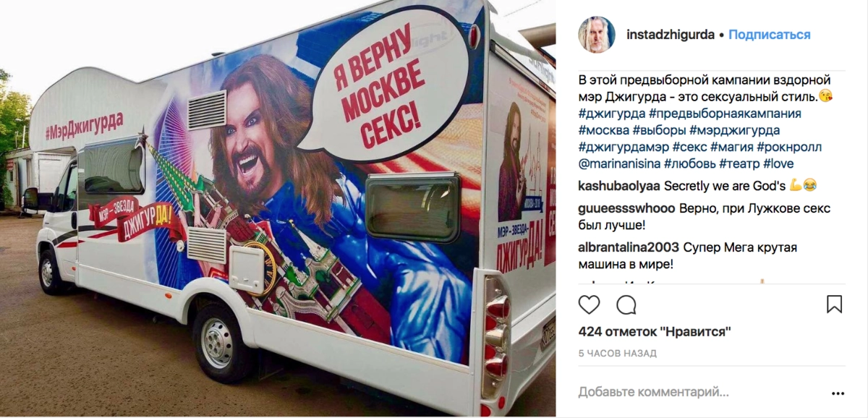Open instadzhigurda username link
868x418 pixels.
[x=671, y=35]
